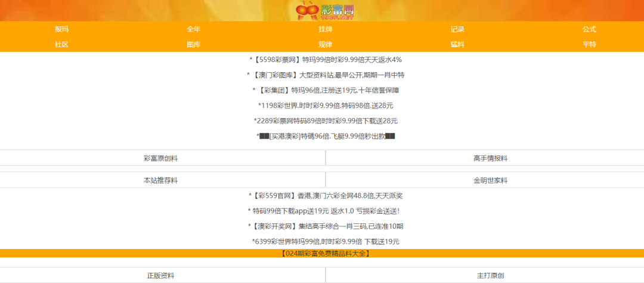Visit the 社区 section
The image size is (644, 283).
[x=61, y=44]
